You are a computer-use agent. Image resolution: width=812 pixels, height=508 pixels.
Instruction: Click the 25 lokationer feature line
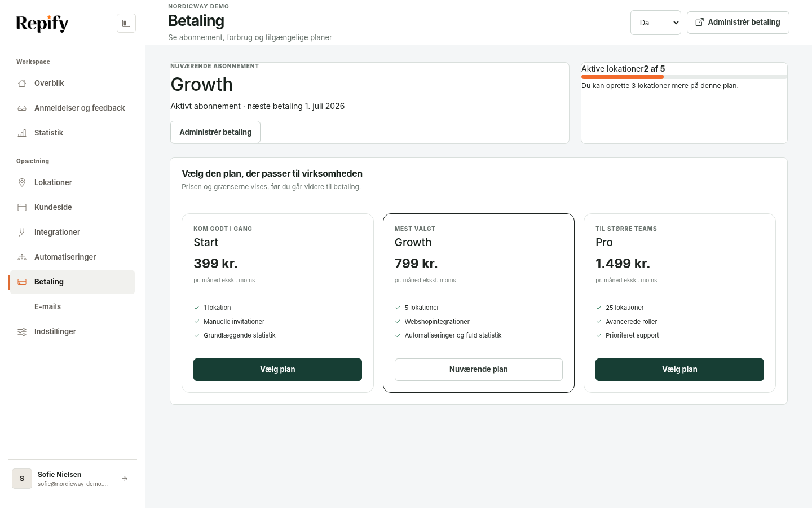pos(625,308)
